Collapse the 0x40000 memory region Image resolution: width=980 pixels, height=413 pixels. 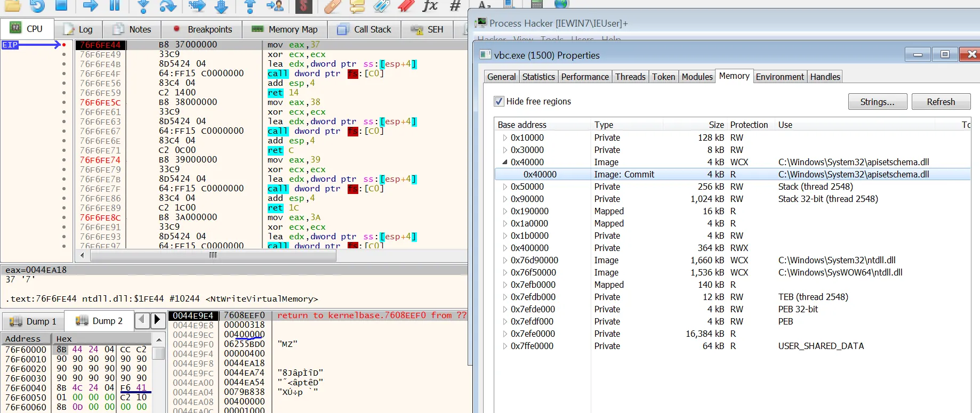pyautogui.click(x=504, y=162)
